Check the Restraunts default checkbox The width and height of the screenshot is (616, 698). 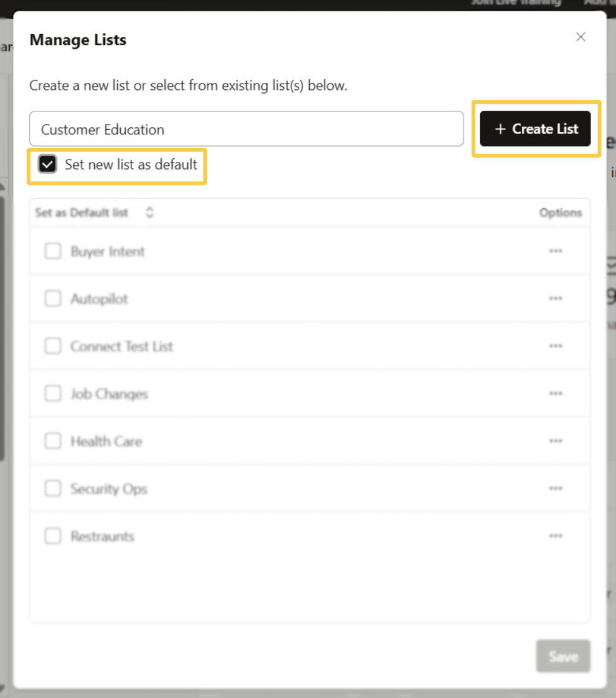[x=53, y=535]
